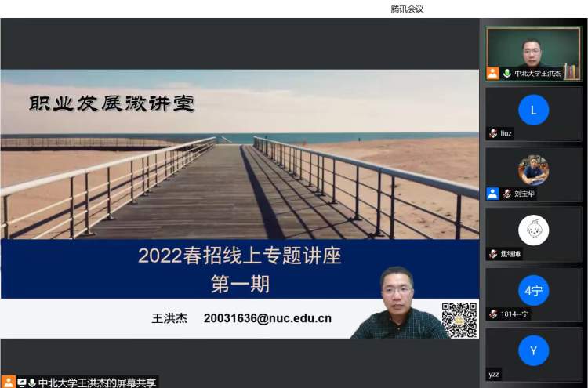This screenshot has height=388, width=588.
Task: Select the blue 4宁 avatar
Action: (533, 291)
